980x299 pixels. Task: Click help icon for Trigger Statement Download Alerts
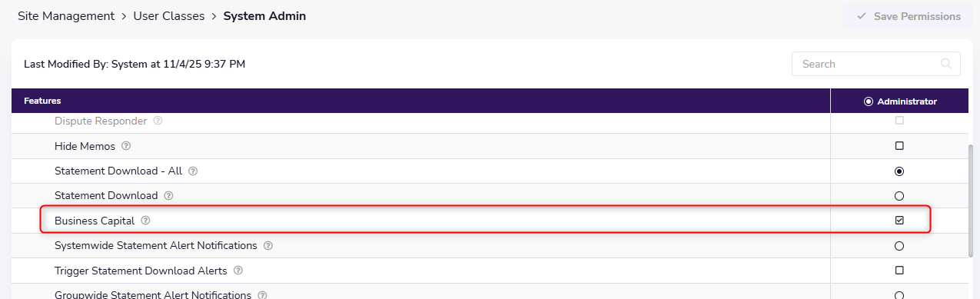coord(238,271)
